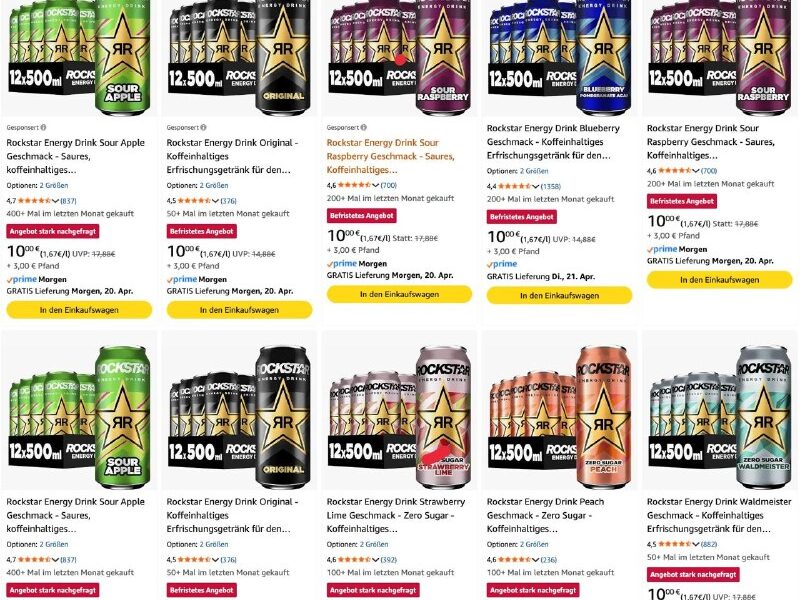Open Rockstar Peach Zero Sugar product image
Image resolution: width=800 pixels, height=600 pixels.
[559, 411]
